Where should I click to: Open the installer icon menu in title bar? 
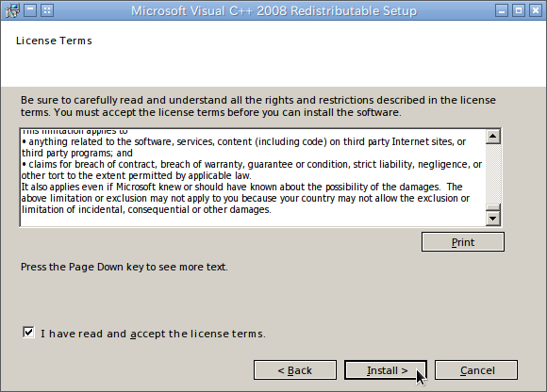[12, 10]
